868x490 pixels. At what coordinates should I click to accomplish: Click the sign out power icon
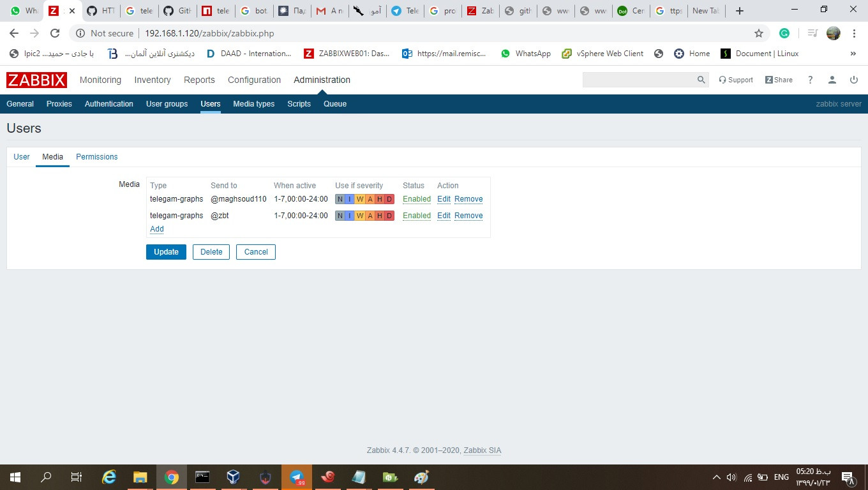tap(853, 80)
